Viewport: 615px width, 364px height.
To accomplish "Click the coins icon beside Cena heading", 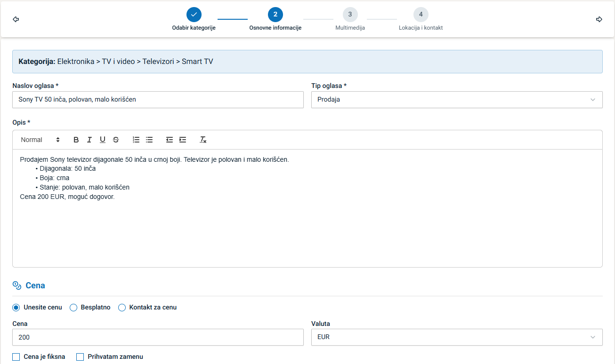I will (17, 285).
